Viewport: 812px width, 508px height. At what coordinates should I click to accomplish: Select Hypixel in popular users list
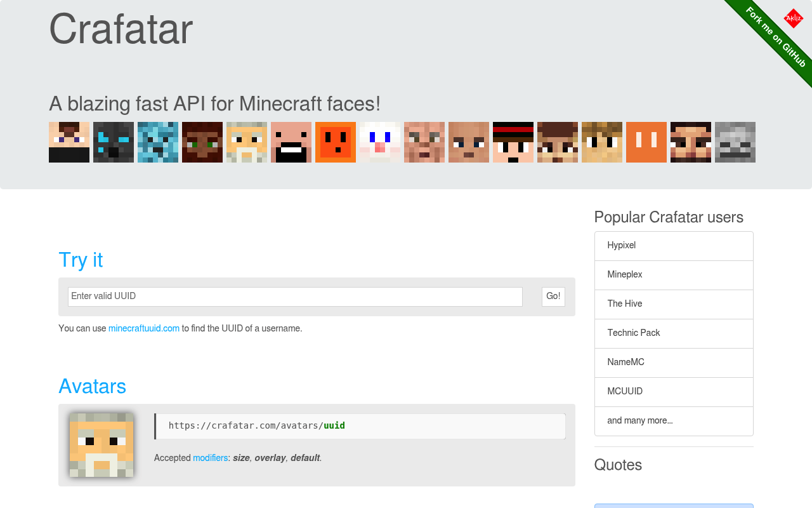coord(674,246)
